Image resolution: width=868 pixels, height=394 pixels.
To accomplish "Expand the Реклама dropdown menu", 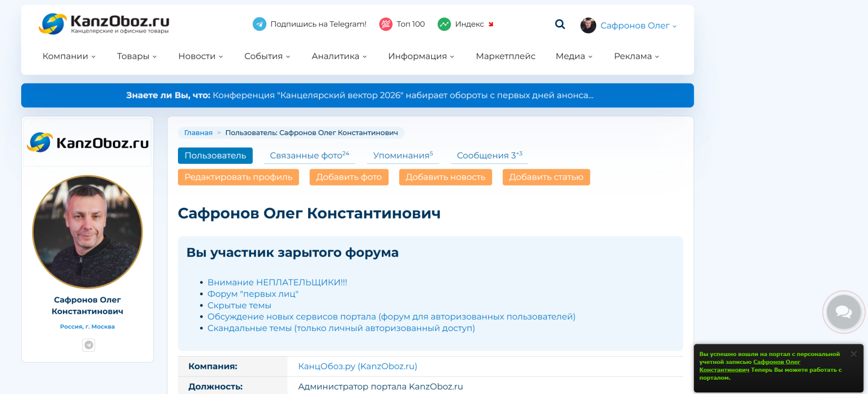I will [636, 56].
